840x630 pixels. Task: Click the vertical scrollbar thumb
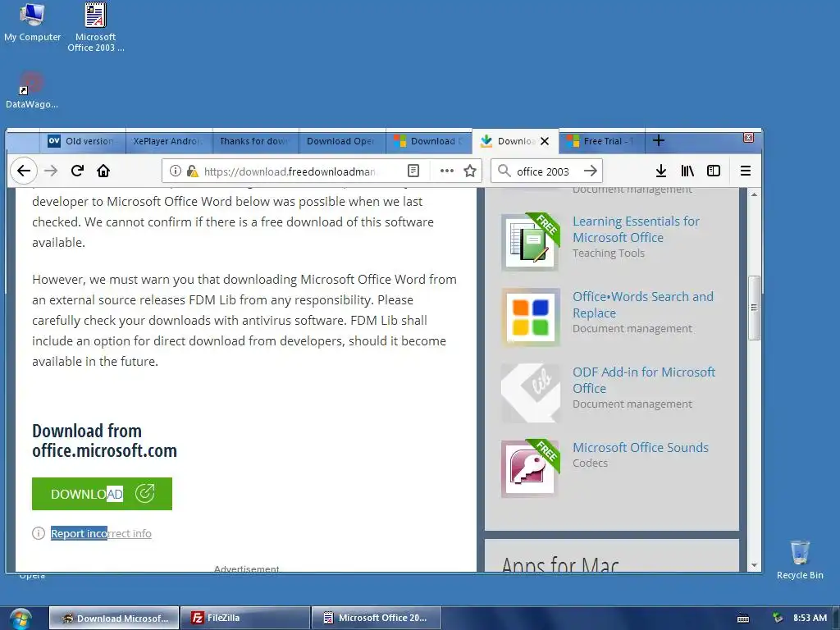coord(755,308)
